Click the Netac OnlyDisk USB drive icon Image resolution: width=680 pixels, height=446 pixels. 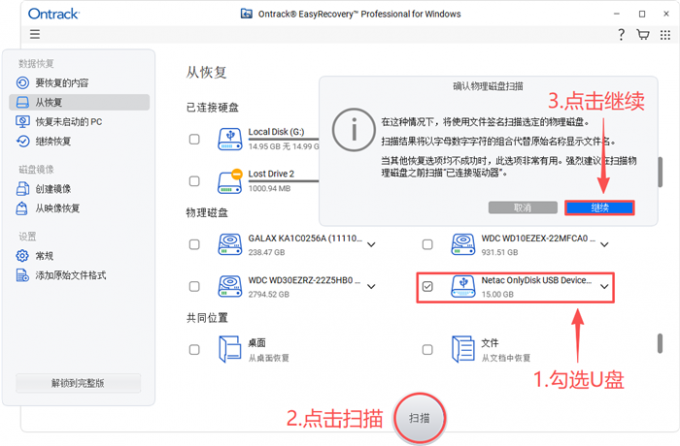tap(463, 287)
